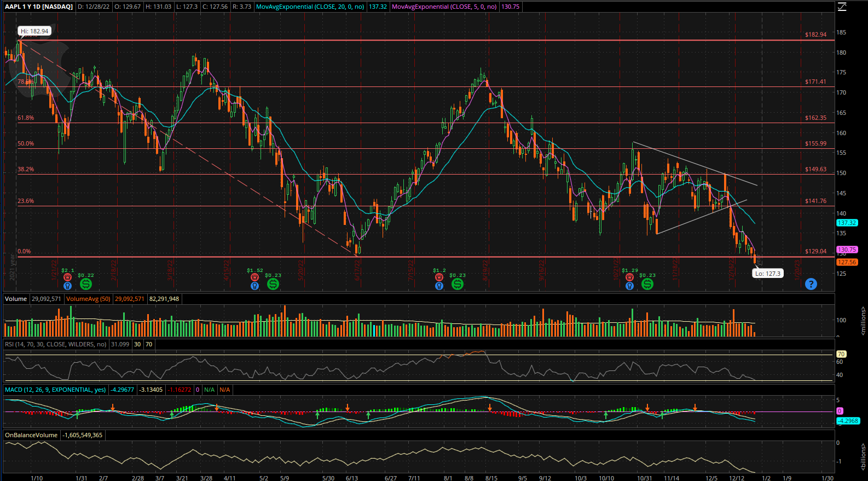Click the 31.099 RSI value
The image size is (868, 481).
click(120, 344)
